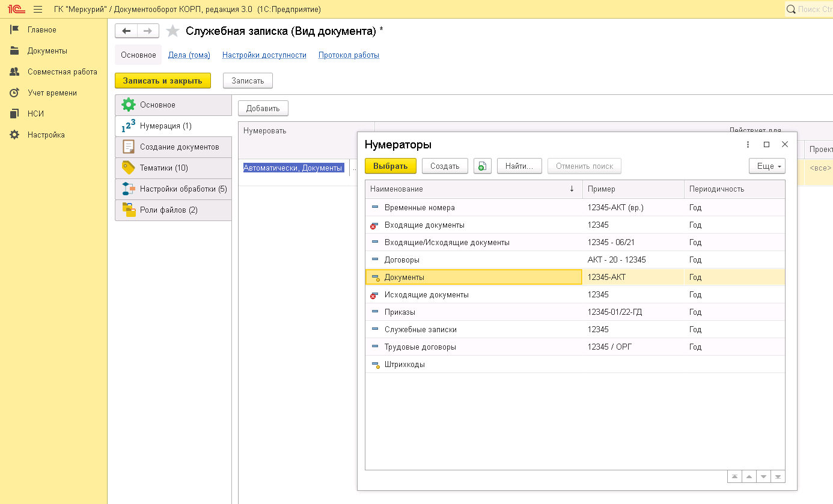This screenshot has width=833, height=504.
Task: Select the Создание документов tab
Action: pyautogui.click(x=173, y=147)
